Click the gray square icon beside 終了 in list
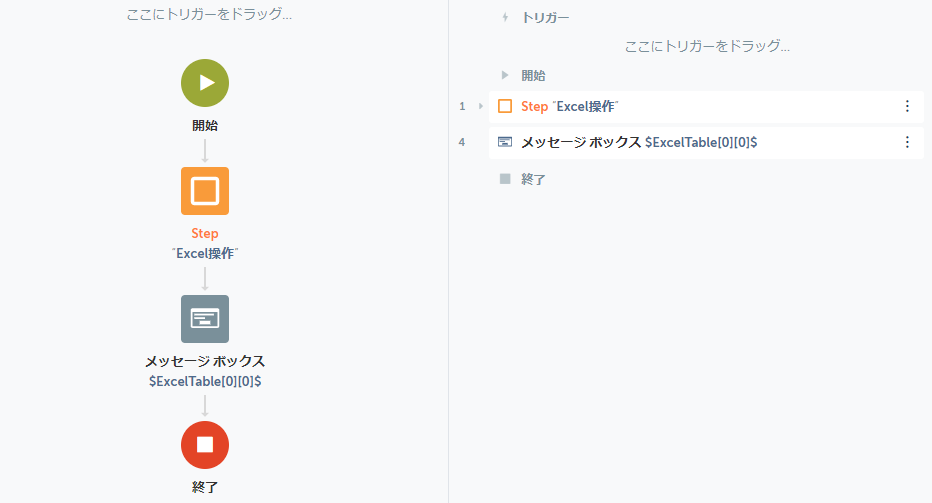 [x=505, y=179]
